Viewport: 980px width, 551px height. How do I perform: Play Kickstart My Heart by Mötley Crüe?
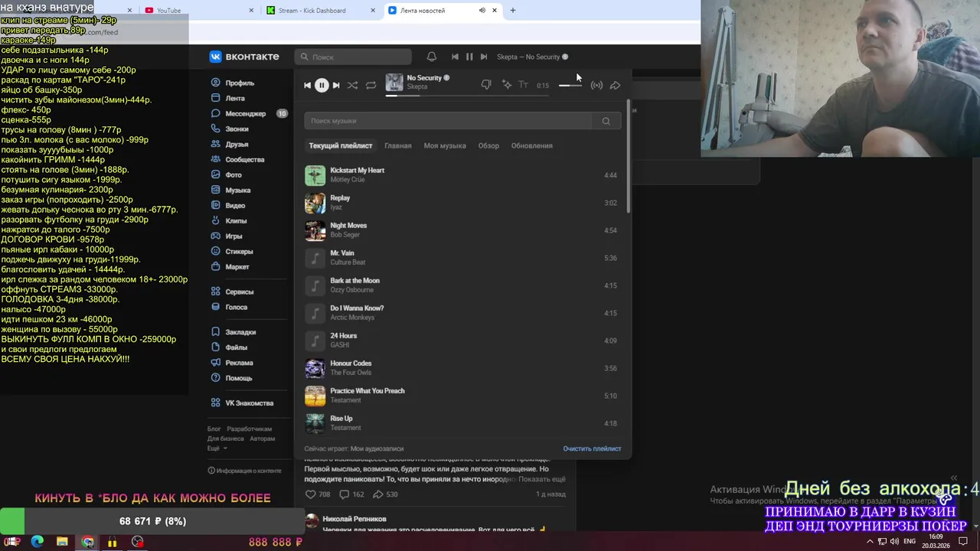[462, 175]
